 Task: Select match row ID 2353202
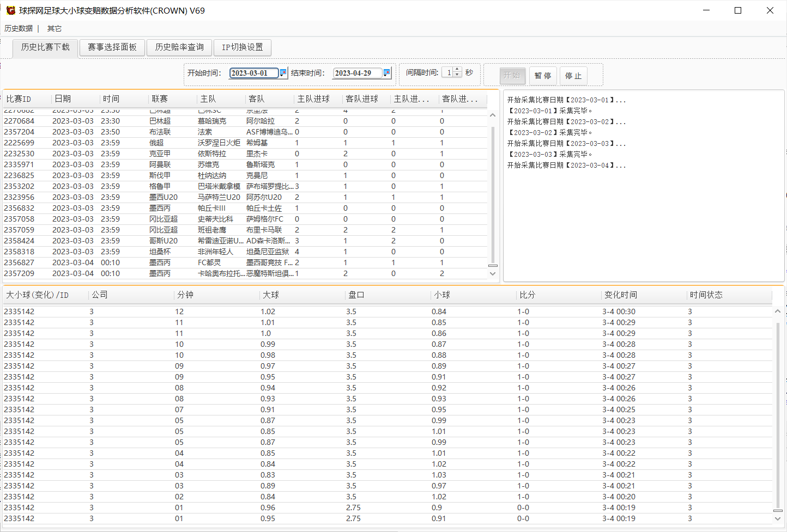click(244, 186)
